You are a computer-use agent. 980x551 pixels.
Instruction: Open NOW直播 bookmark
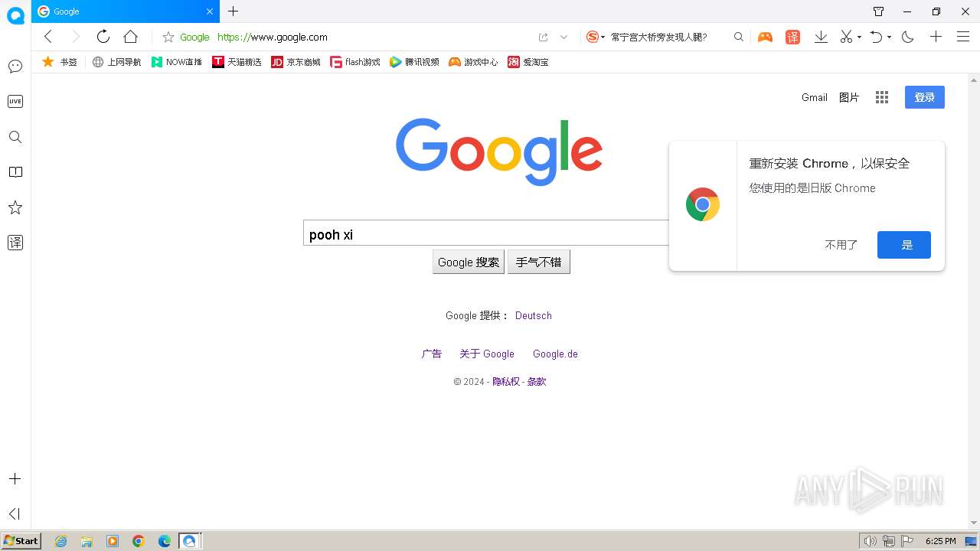(177, 62)
